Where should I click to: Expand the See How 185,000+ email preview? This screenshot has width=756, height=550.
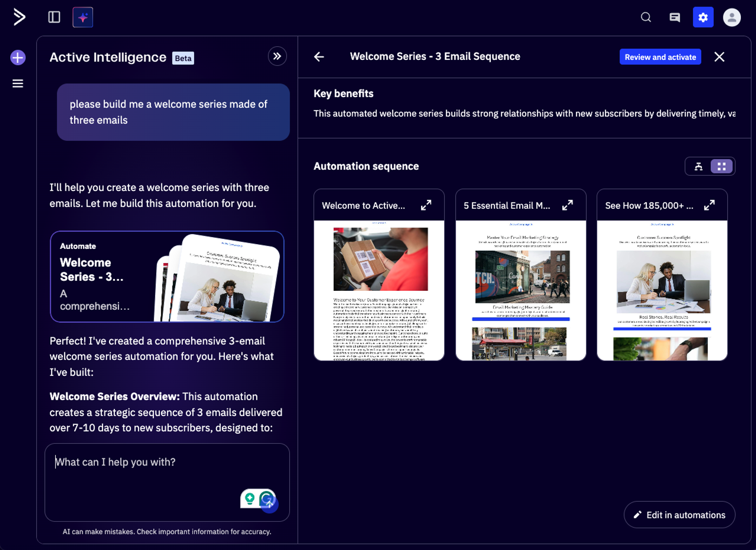(709, 205)
